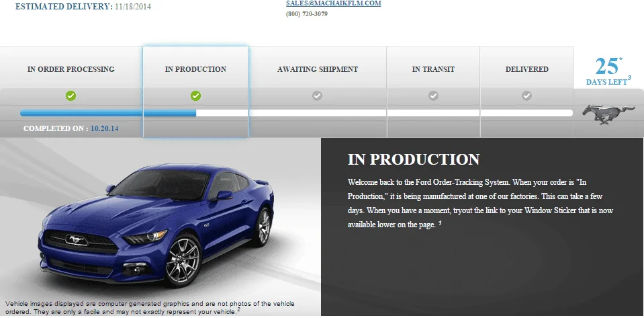Open the sales@machaikflm.com email link
Image resolution: width=644 pixels, height=318 pixels.
pyautogui.click(x=334, y=3)
